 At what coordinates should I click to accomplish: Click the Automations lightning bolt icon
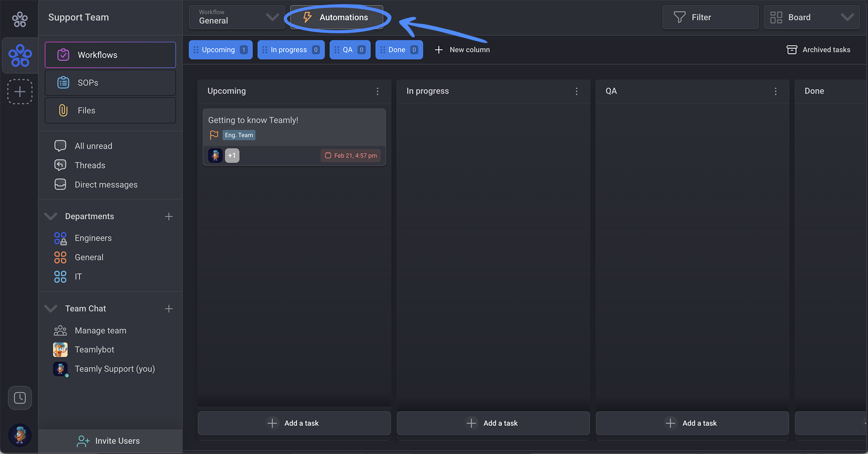[308, 17]
